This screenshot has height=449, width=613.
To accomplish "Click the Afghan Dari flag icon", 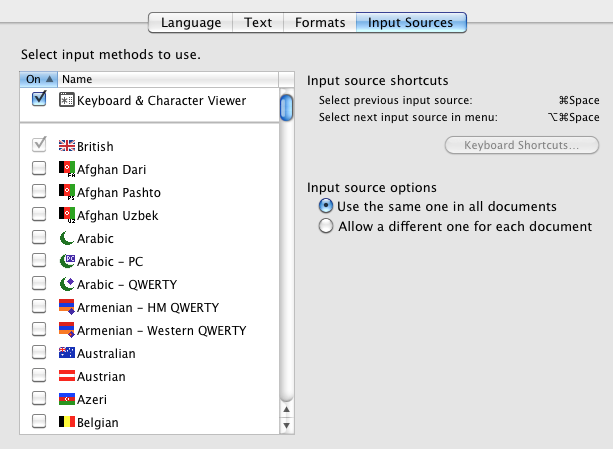I will click(x=67, y=169).
